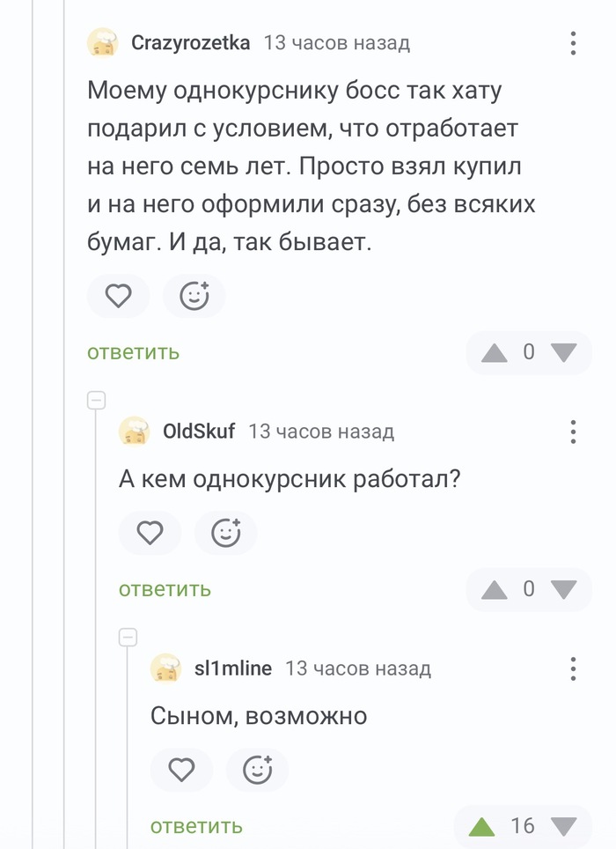Collapse the sl1mline reply thread
616x849 pixels.
(x=128, y=637)
